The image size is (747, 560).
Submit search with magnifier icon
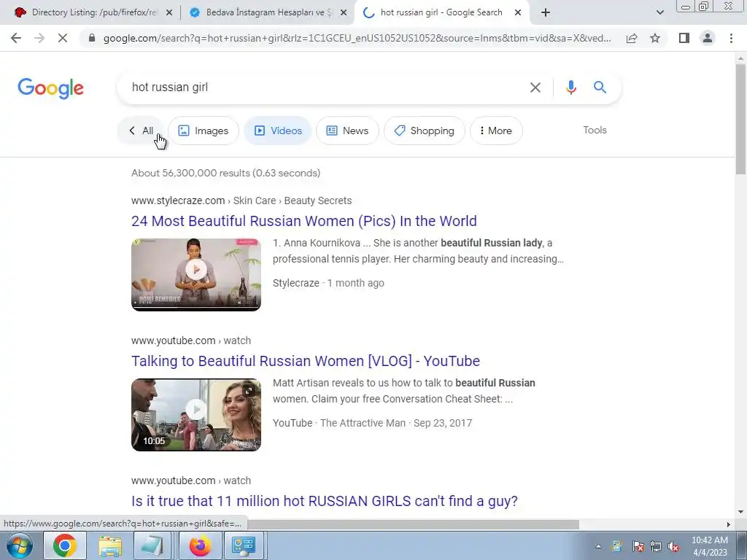[x=600, y=87]
